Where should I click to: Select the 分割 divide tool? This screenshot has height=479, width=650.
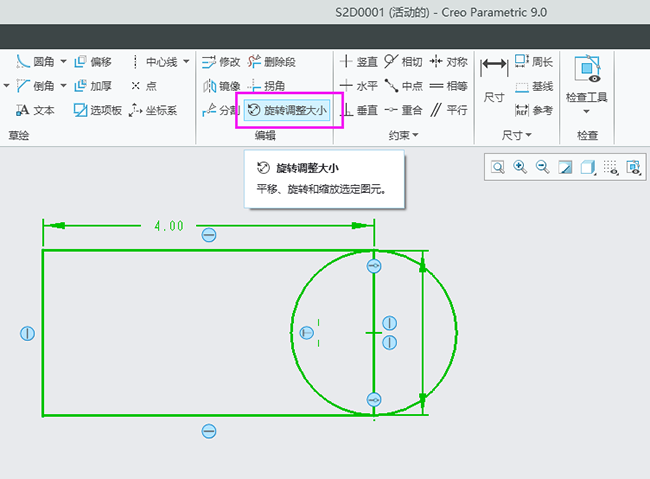(x=221, y=110)
